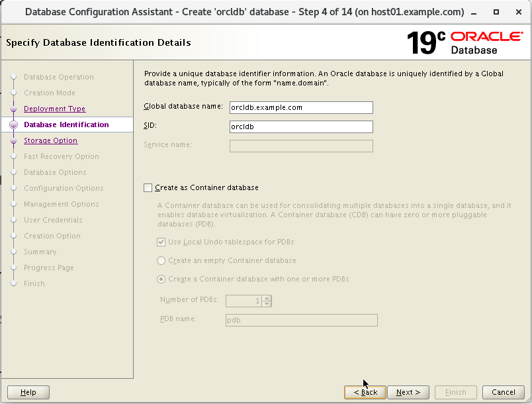Image resolution: width=532 pixels, height=404 pixels.
Task: Click the Management Options step label
Action: 61,204
